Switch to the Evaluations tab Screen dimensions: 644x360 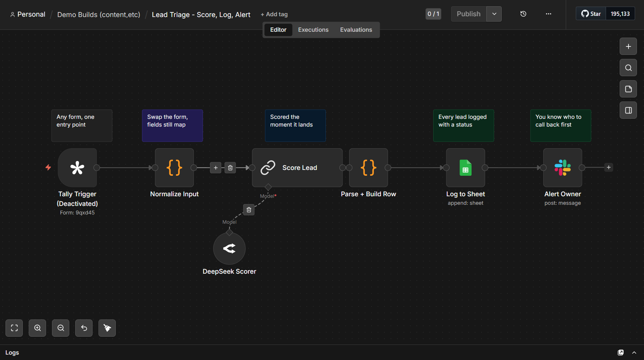click(x=356, y=30)
